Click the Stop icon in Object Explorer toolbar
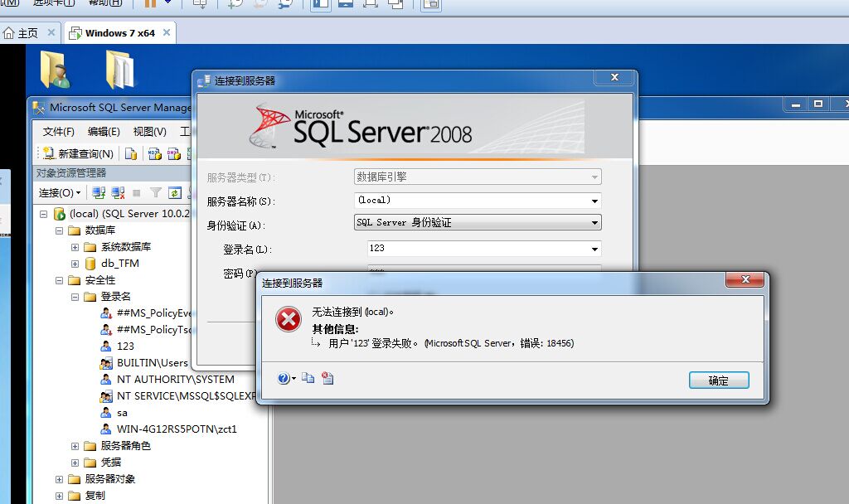Screen dimensions: 849x504 (137, 192)
